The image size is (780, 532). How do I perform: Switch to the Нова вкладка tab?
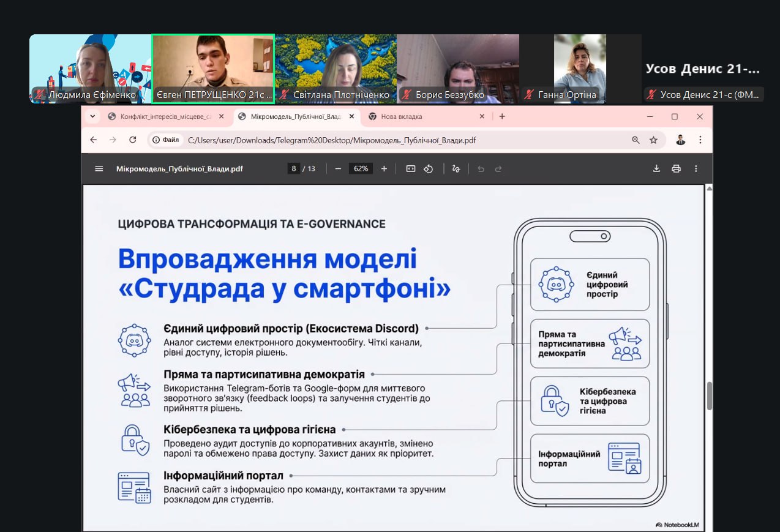coord(422,116)
